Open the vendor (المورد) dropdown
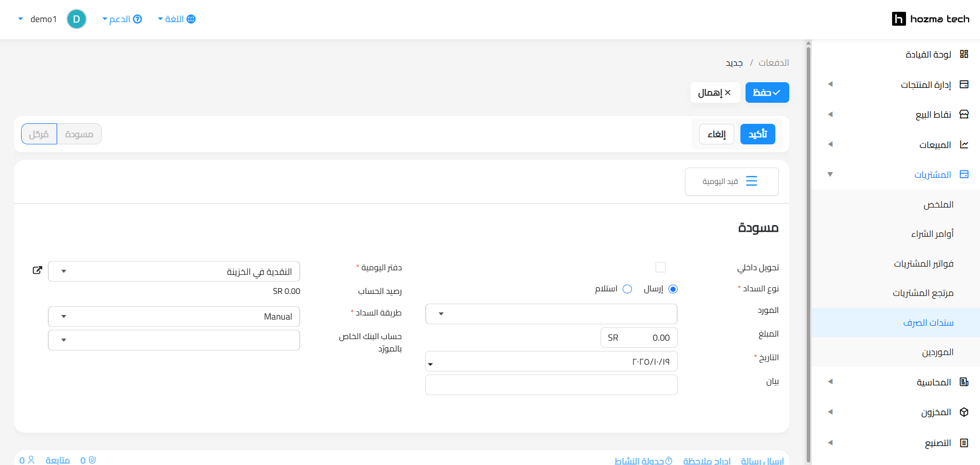Image resolution: width=980 pixels, height=465 pixels. click(551, 314)
